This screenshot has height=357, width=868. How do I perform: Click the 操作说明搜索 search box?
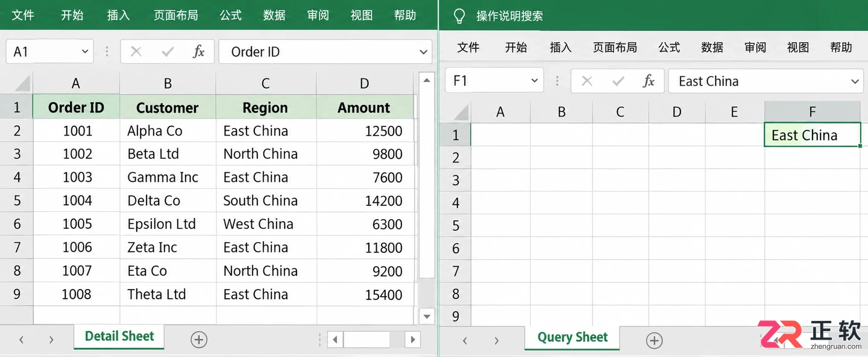[510, 16]
